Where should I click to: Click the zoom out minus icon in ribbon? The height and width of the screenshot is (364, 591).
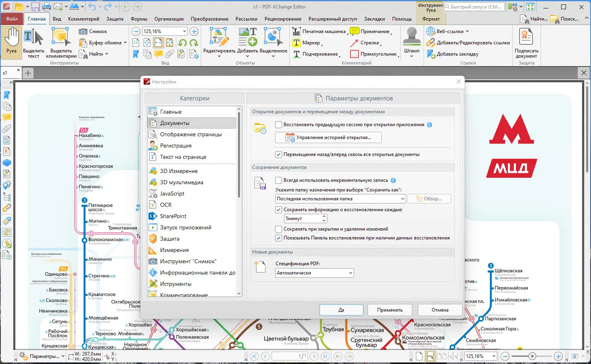pyautogui.click(x=136, y=31)
